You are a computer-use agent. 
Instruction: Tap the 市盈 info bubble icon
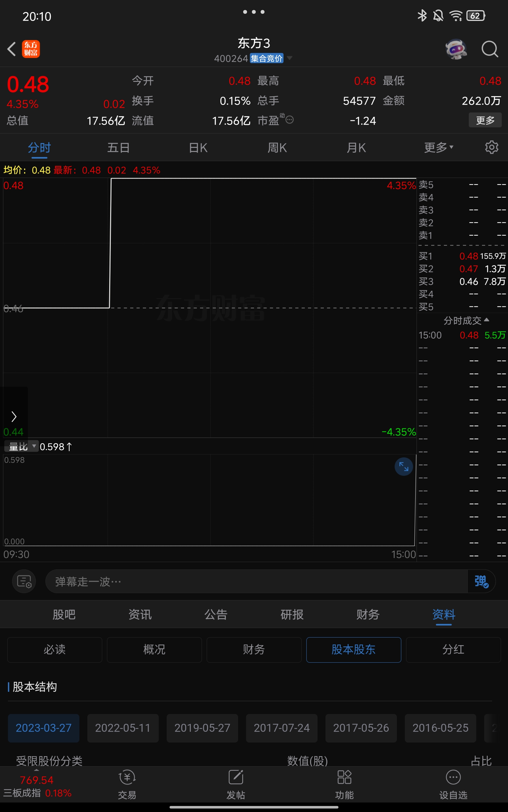click(x=290, y=120)
